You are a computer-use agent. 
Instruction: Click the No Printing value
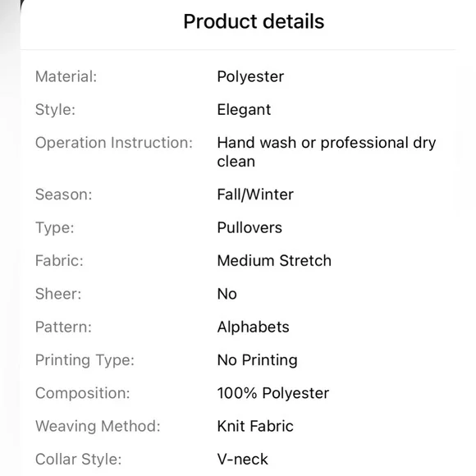258,360
